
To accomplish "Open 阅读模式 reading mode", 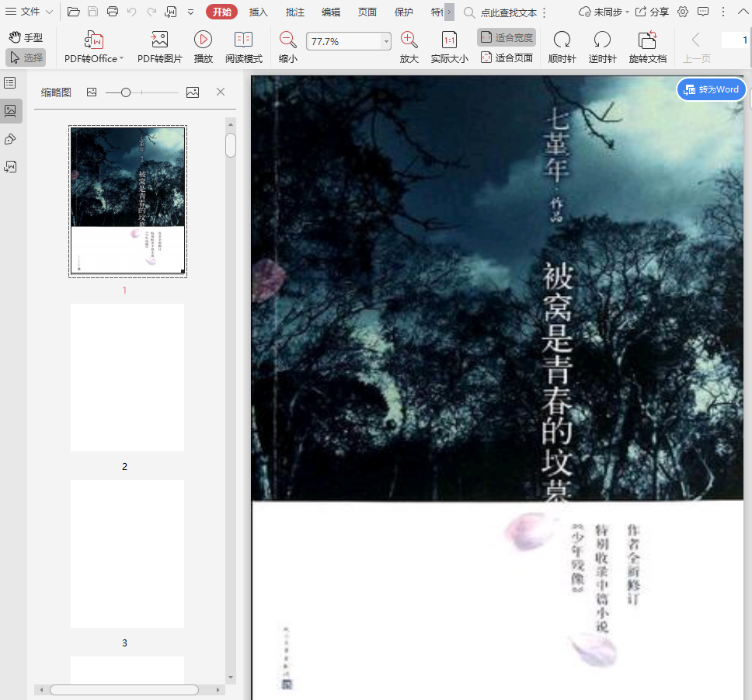I will (x=243, y=40).
